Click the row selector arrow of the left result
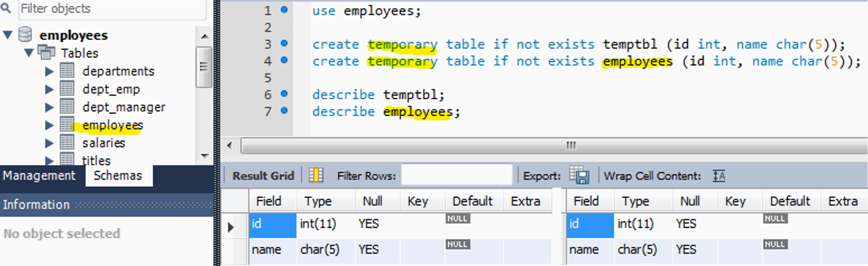Image resolution: width=868 pixels, height=266 pixels. (x=232, y=226)
